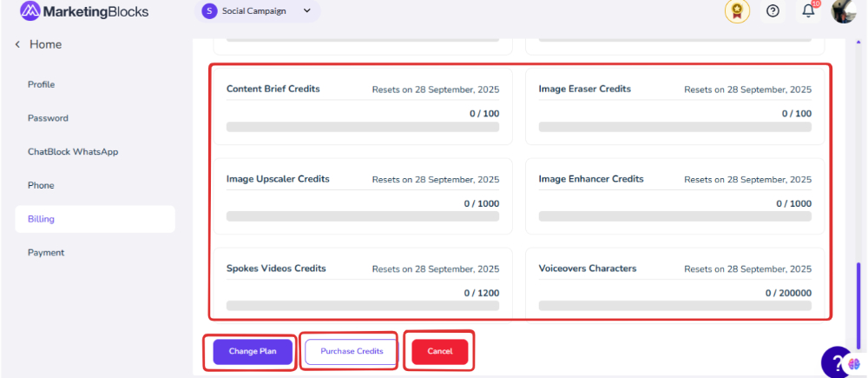Viewport: 868px width, 378px height.
Task: Click the Voiceovers Characters heading
Action: click(588, 269)
